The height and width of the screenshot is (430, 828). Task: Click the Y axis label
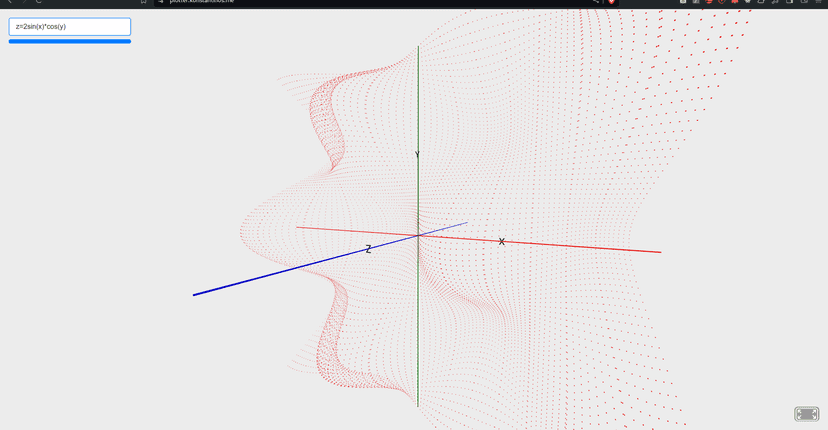click(417, 154)
